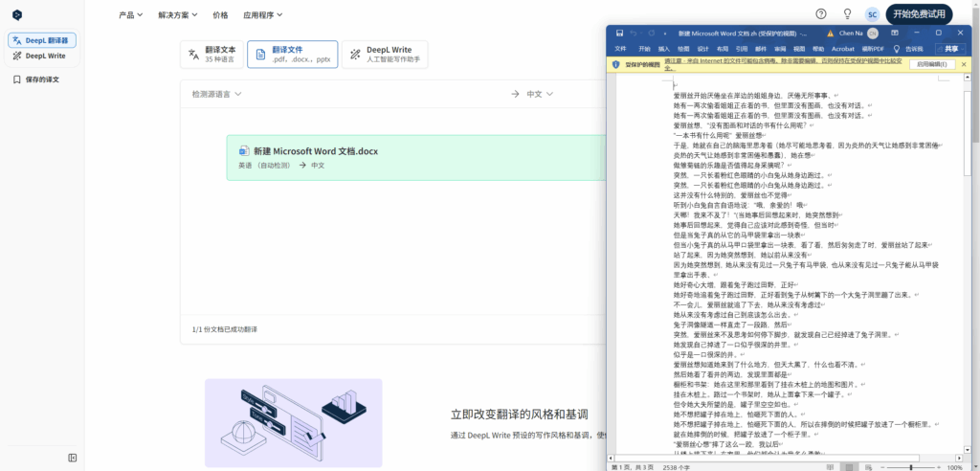
Task: Open the 设计 ribbon tab in Word
Action: [x=703, y=49]
